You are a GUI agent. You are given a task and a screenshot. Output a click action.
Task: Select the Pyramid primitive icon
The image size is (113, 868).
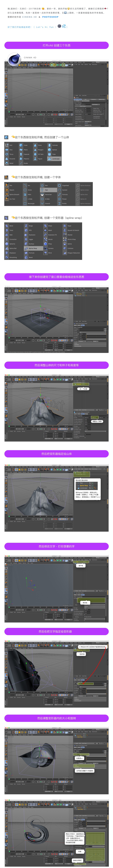(x=7, y=159)
